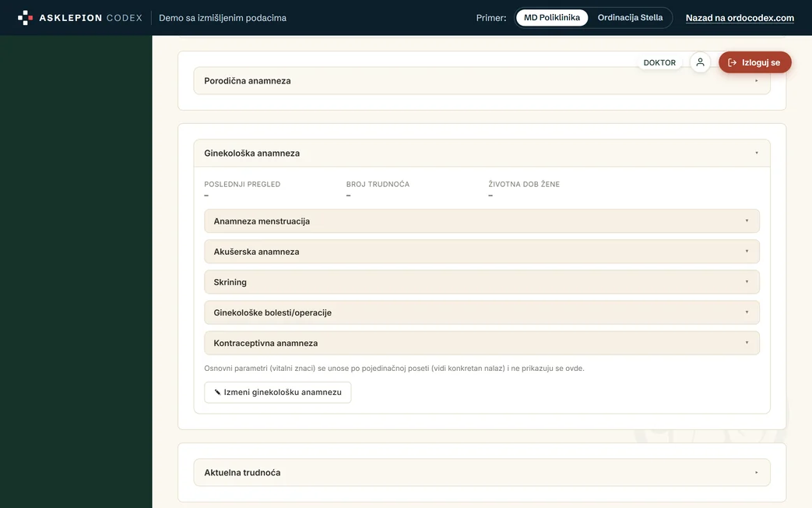Click the DOKTOR role badge
Image resolution: width=812 pixels, height=508 pixels.
659,63
